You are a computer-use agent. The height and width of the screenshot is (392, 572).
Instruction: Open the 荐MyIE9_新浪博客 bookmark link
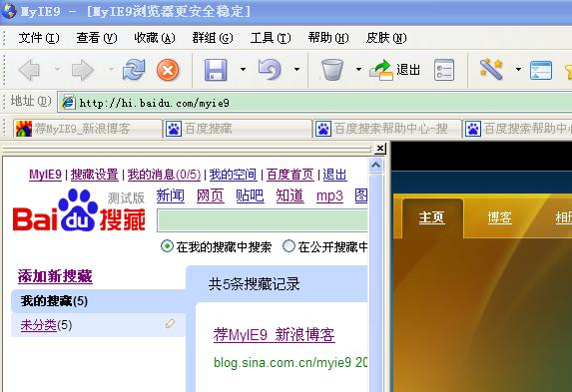coord(274,334)
